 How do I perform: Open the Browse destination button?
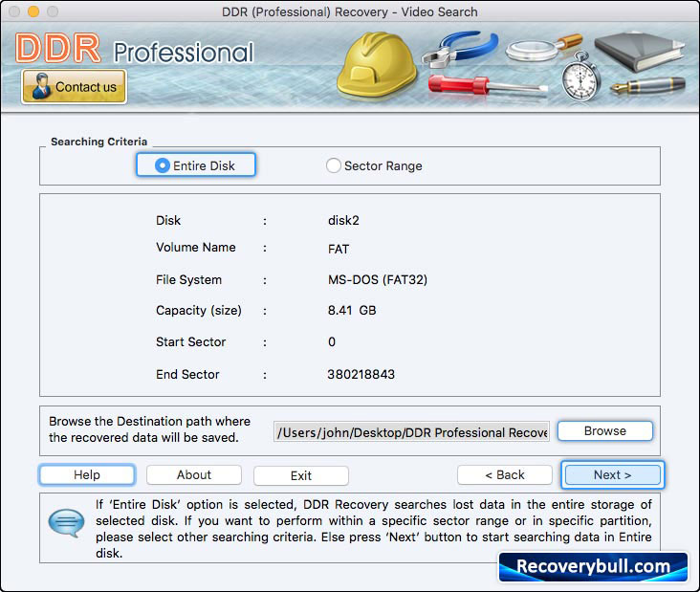[605, 430]
